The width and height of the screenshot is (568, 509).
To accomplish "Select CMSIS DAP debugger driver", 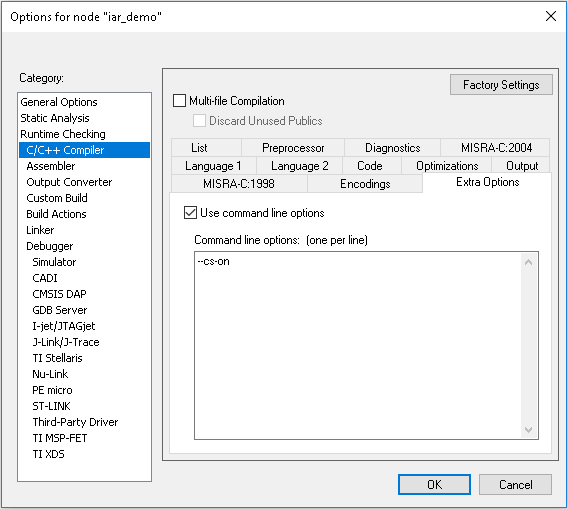I will (x=84, y=294).
